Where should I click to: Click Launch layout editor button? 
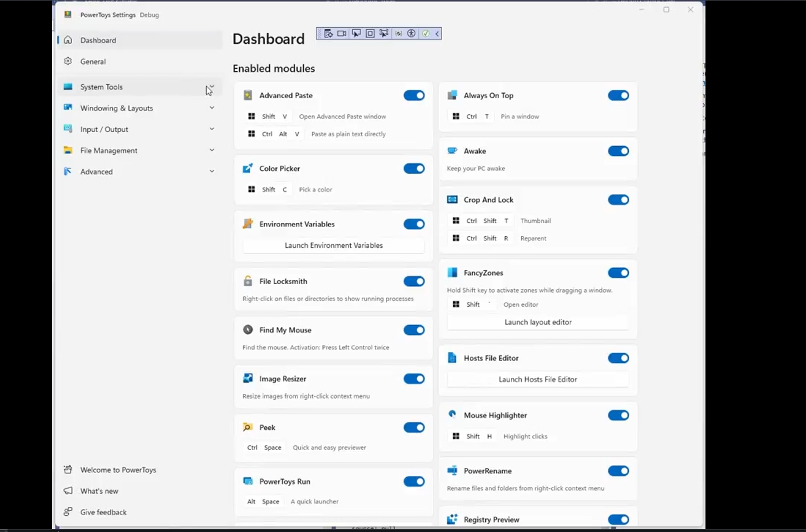coord(538,322)
